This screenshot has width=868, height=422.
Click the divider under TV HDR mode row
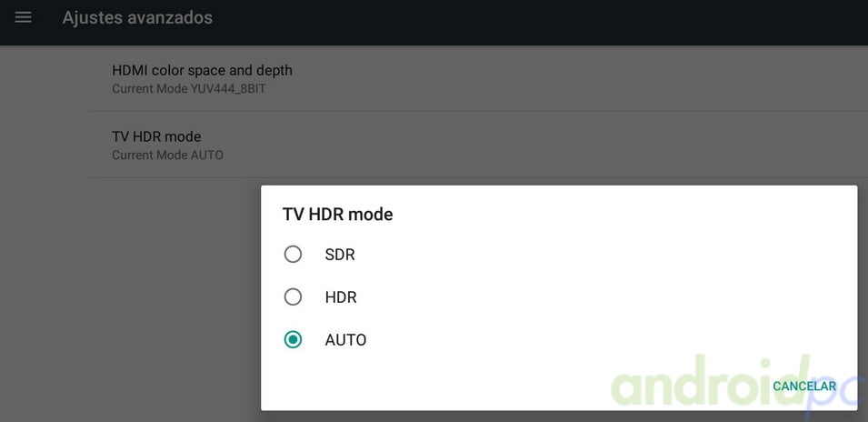click(479, 177)
